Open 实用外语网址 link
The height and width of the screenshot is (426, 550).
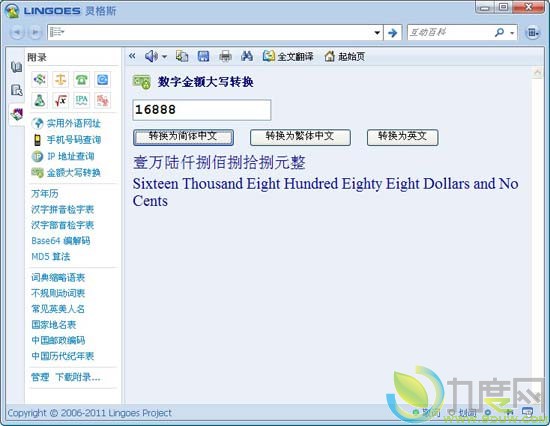tap(74, 123)
